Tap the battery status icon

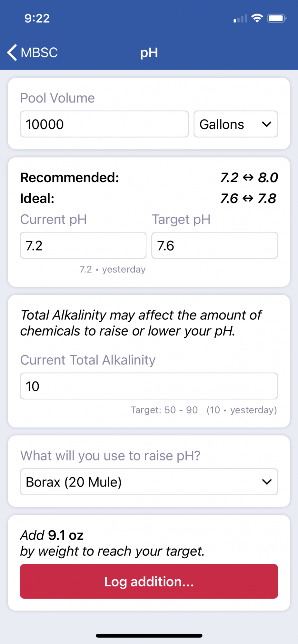pyautogui.click(x=277, y=18)
